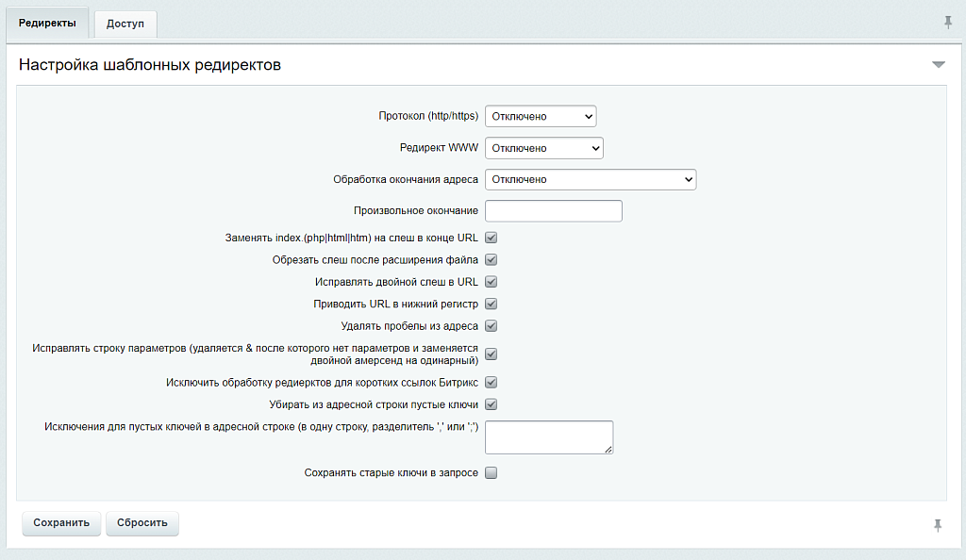The height and width of the screenshot is (560, 966).
Task: Select the Редиректы tab
Action: [46, 25]
